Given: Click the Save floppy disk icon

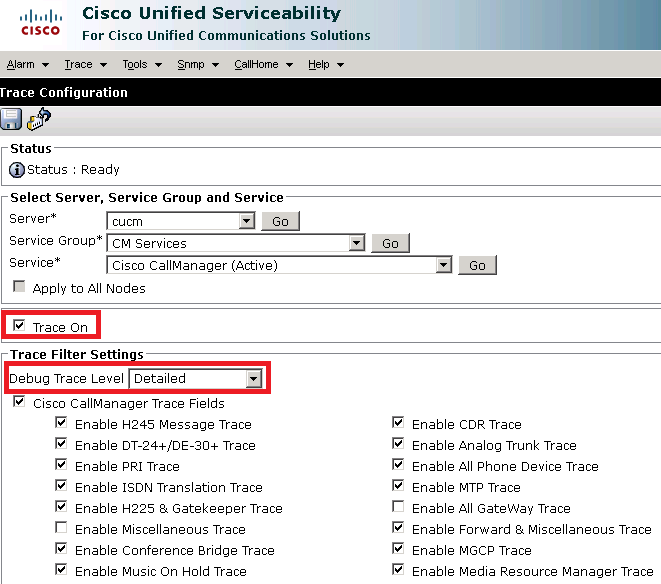Looking at the screenshot, I should [x=11, y=119].
